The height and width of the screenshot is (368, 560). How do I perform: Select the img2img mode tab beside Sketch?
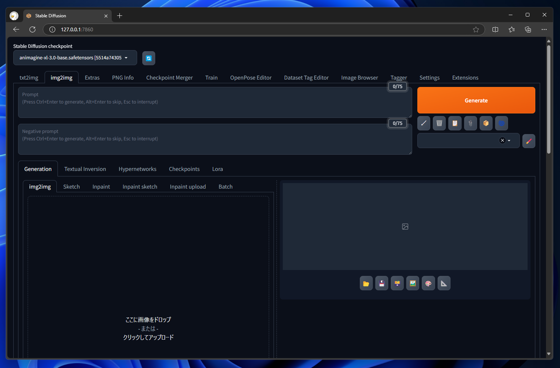[40, 187]
